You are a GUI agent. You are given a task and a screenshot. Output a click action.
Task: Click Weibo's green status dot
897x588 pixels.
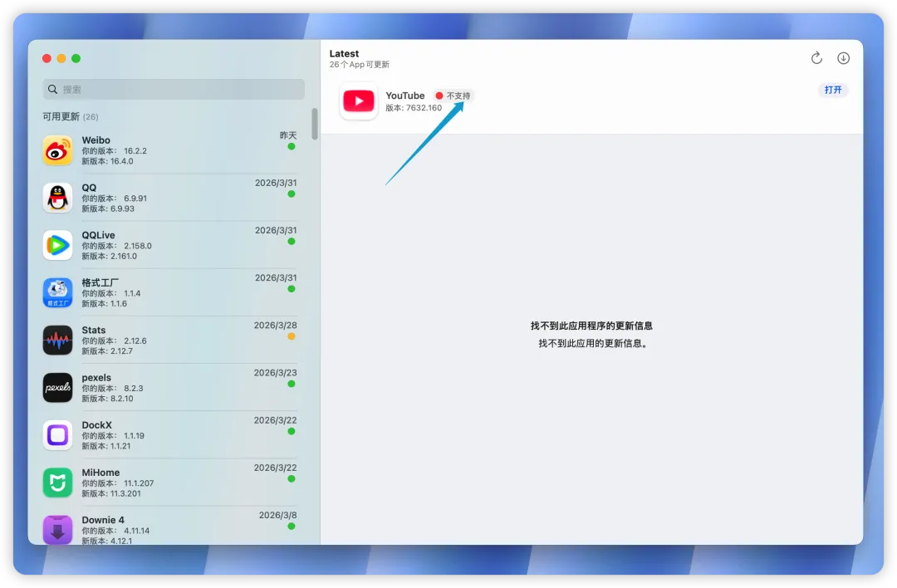(x=292, y=146)
